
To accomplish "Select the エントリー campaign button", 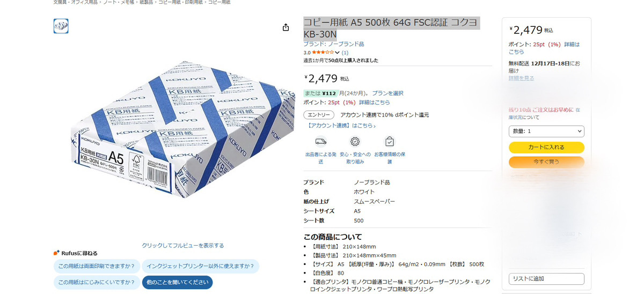I will tap(319, 115).
